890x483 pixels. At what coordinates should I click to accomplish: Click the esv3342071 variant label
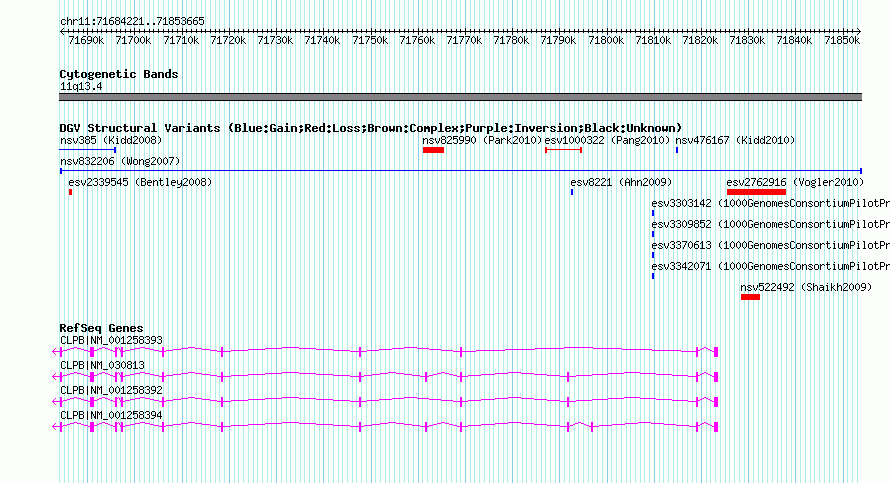pos(770,266)
